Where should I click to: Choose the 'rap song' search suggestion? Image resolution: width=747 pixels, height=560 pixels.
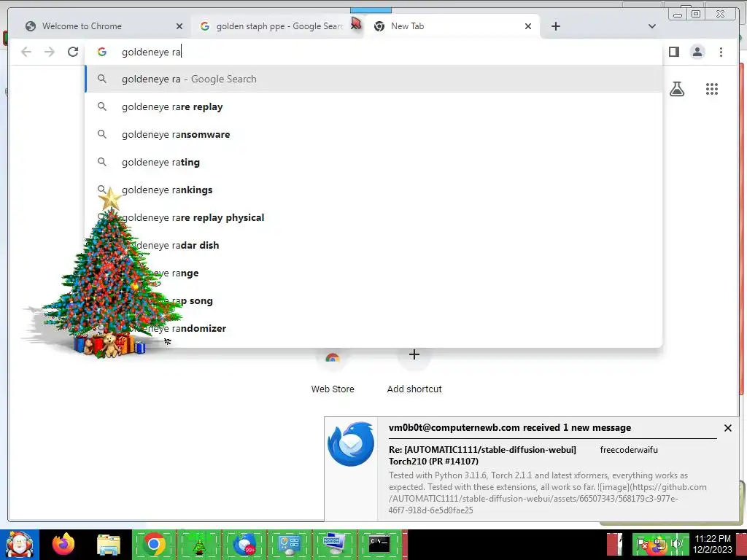373,300
